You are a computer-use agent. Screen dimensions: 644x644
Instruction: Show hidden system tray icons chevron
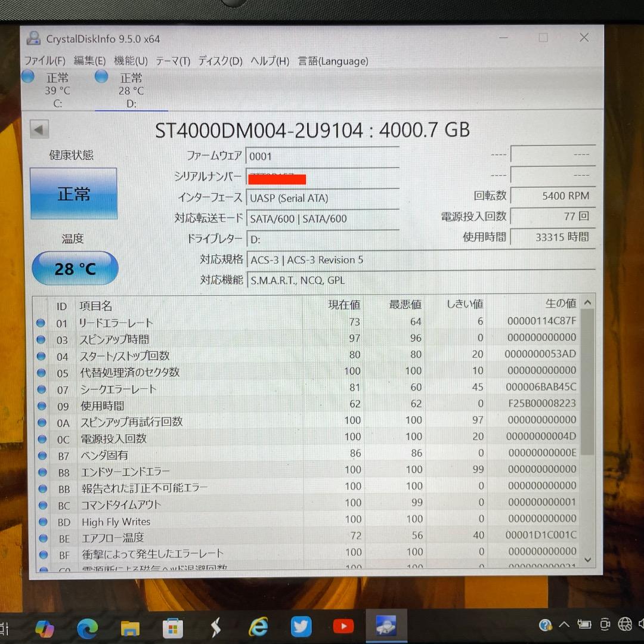(x=564, y=625)
